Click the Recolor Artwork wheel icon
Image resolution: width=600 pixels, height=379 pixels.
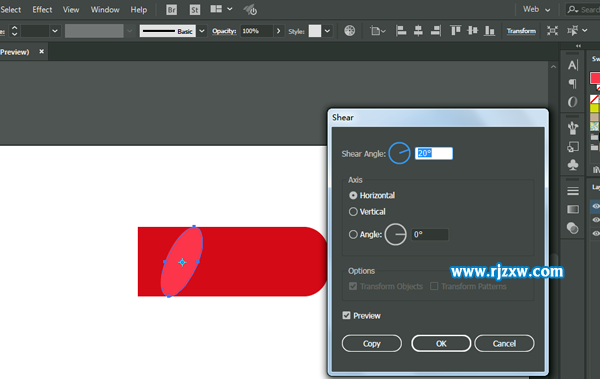[x=349, y=31]
